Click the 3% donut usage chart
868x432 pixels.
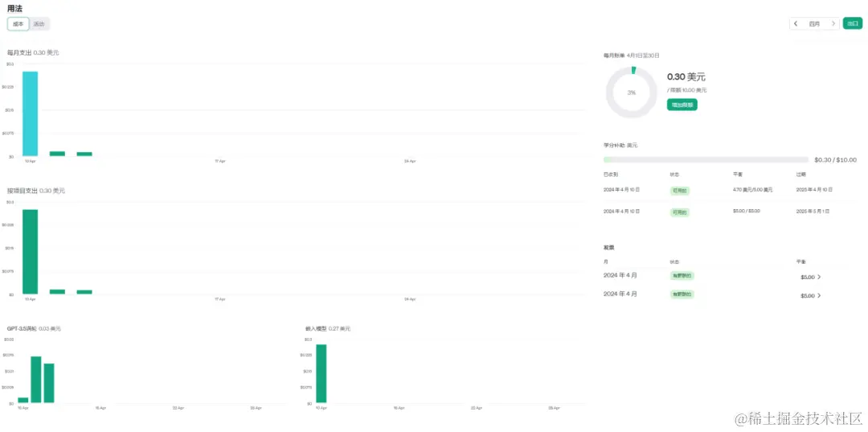tap(632, 93)
